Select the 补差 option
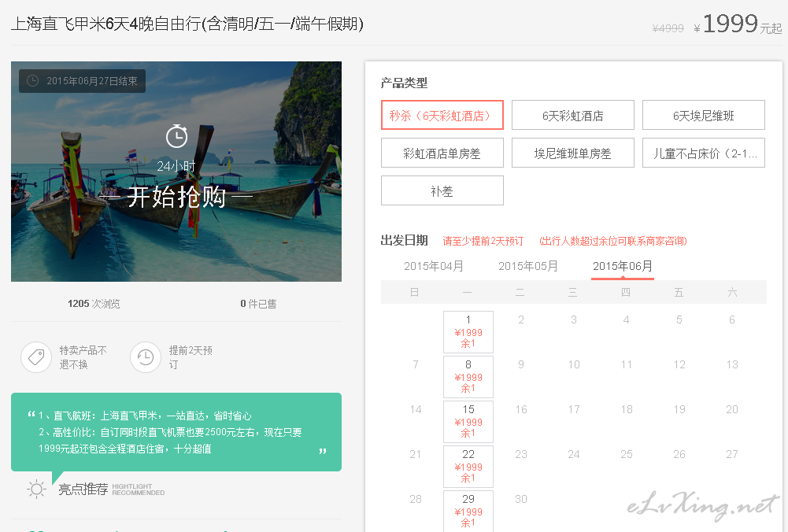The height and width of the screenshot is (532, 788). point(442,190)
